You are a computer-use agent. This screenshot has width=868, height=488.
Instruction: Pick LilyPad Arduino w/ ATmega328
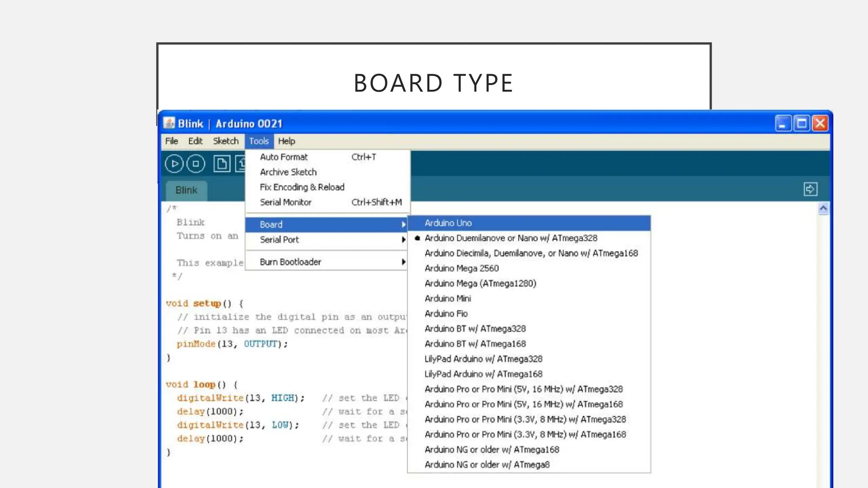coord(529,359)
